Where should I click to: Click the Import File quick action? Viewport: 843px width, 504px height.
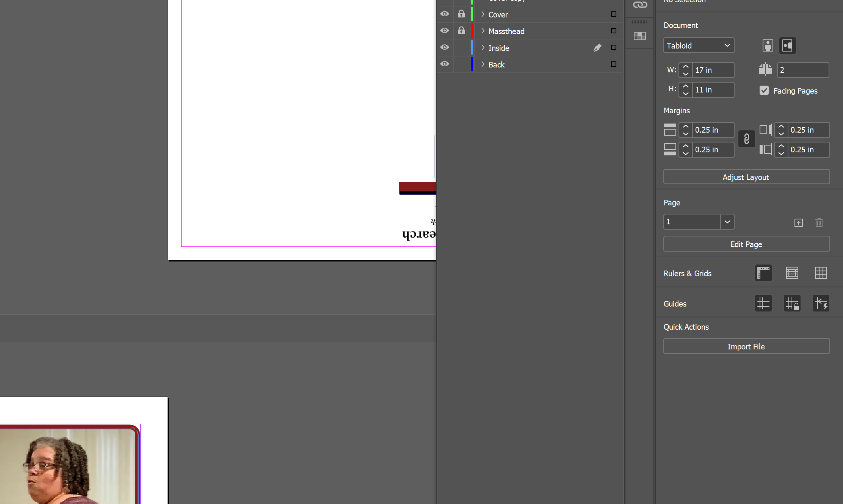click(746, 346)
